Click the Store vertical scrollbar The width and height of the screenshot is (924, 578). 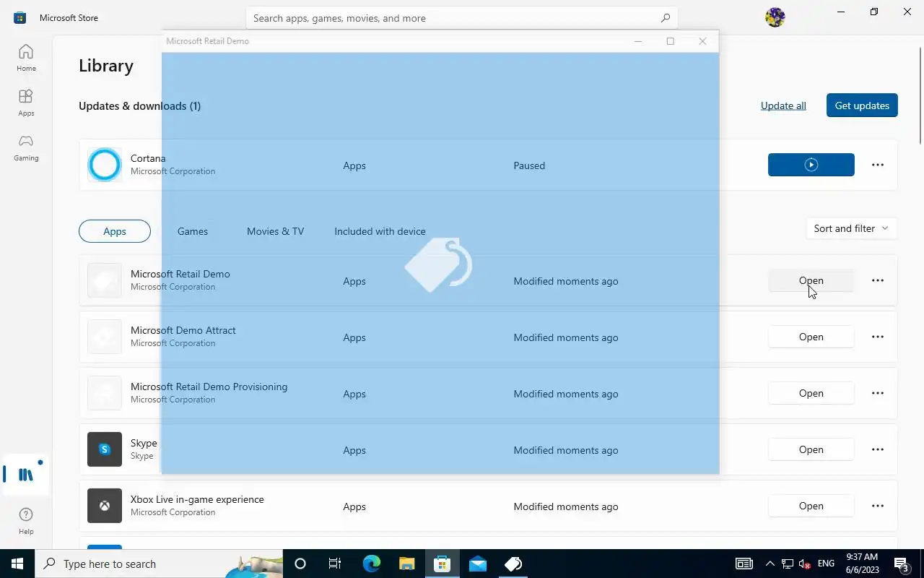[920, 94]
